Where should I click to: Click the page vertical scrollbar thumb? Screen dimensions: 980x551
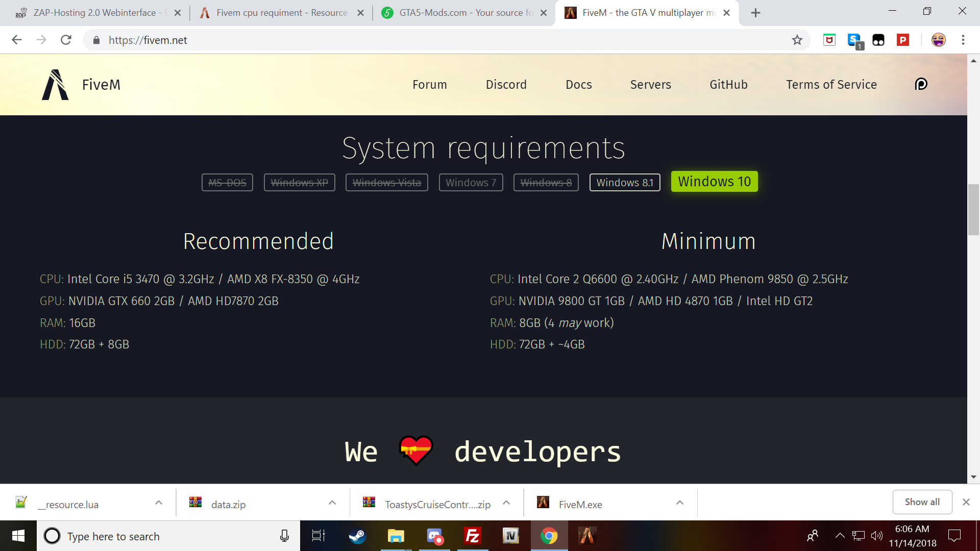[x=973, y=209]
